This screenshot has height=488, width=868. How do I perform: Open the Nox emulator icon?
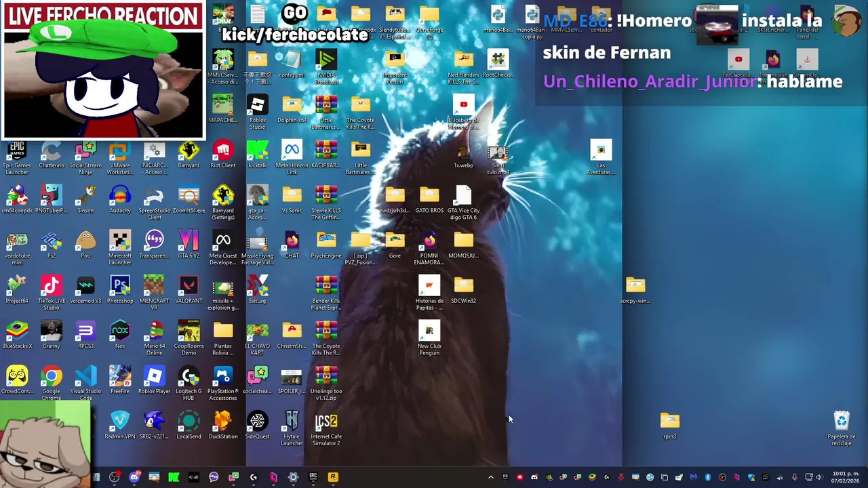[x=120, y=336]
